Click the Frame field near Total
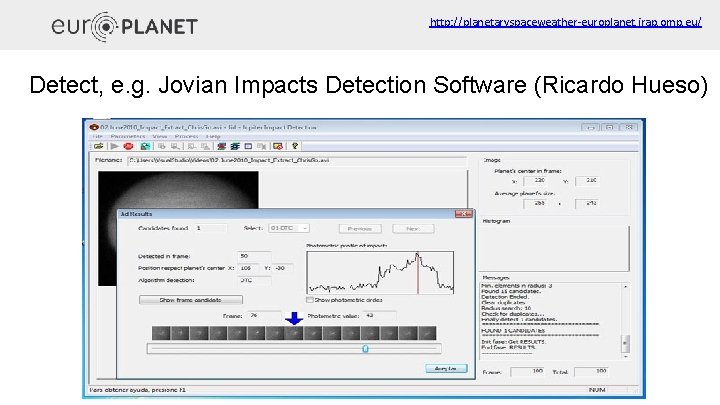Screen dimensions: 720x405 pos(528,371)
